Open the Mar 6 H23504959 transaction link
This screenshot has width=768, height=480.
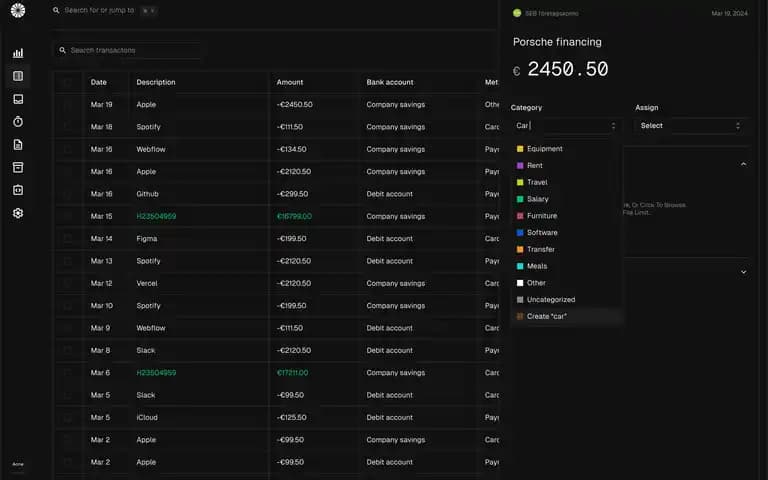tap(156, 373)
